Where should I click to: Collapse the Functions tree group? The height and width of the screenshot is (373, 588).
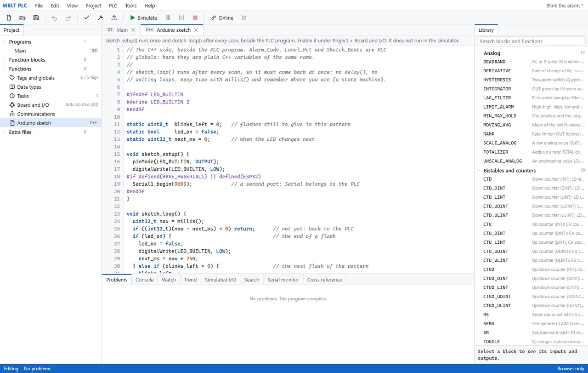[x=5, y=69]
